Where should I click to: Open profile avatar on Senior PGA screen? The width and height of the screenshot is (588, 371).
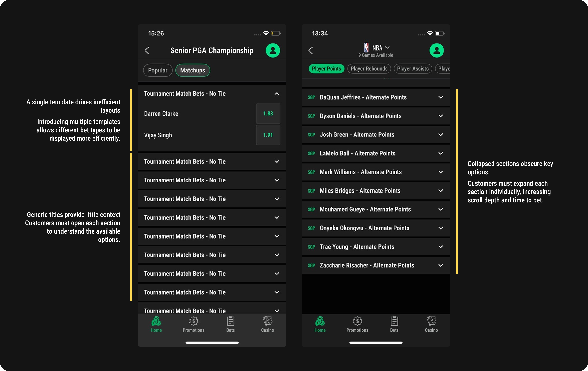[x=273, y=51]
